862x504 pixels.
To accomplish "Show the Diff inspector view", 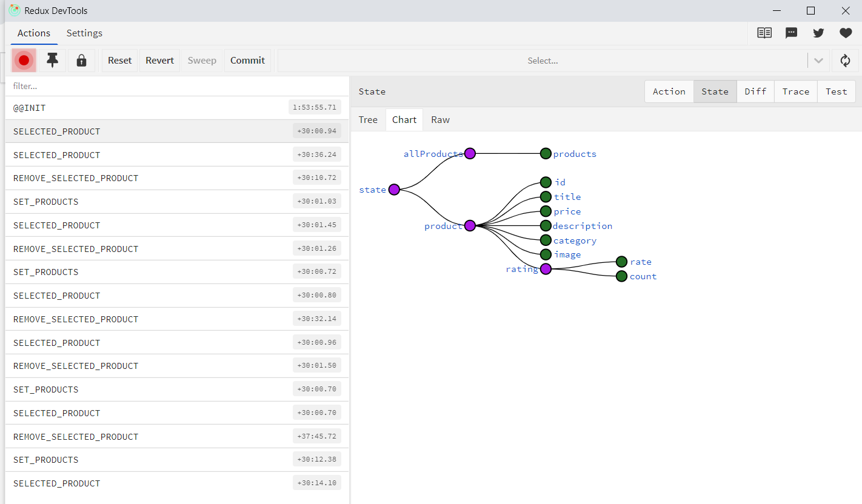I will [755, 91].
